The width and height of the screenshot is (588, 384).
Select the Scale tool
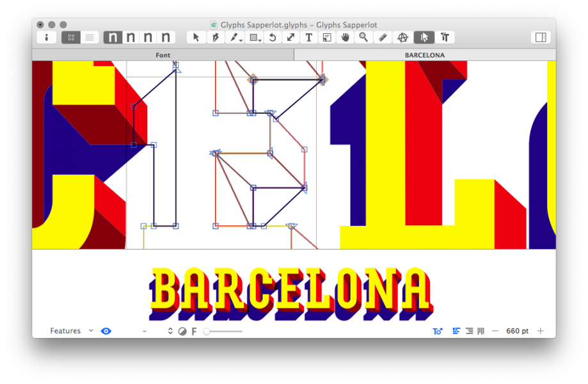tap(290, 38)
